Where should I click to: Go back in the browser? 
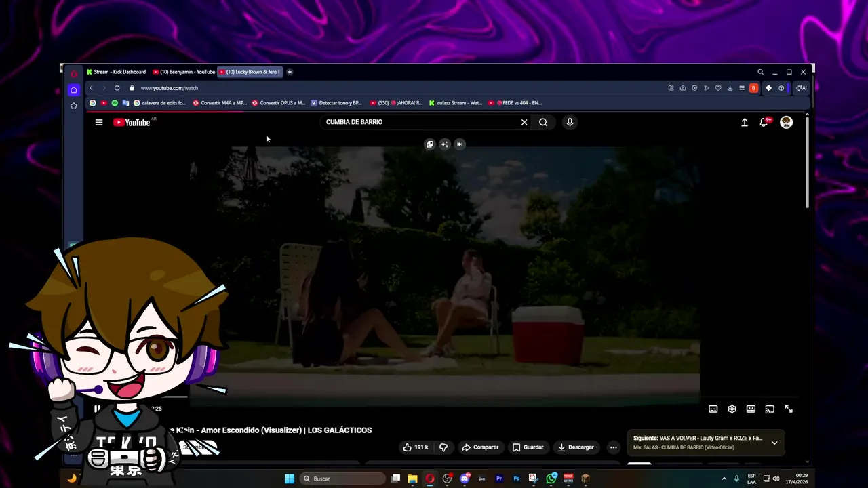91,88
